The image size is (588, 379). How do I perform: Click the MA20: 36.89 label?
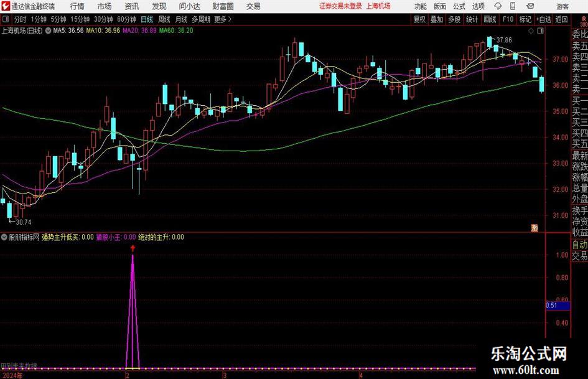(x=139, y=30)
